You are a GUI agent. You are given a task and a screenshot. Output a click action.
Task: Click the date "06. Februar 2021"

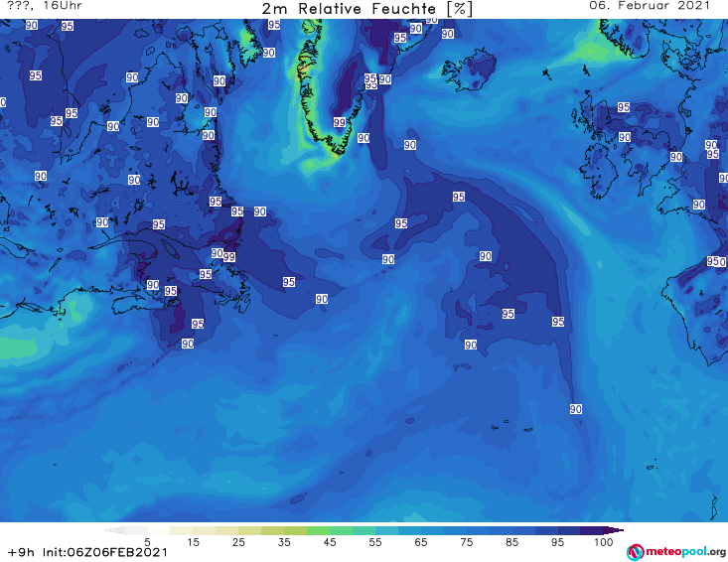click(x=650, y=6)
